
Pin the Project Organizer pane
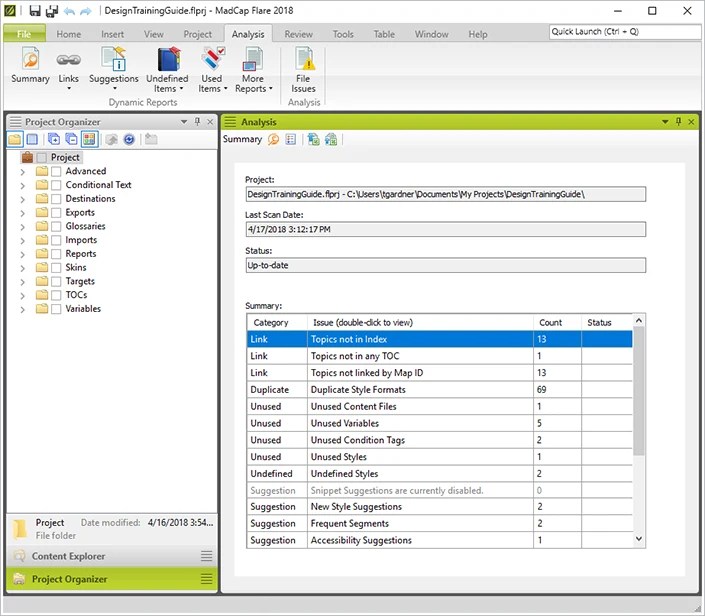point(197,121)
